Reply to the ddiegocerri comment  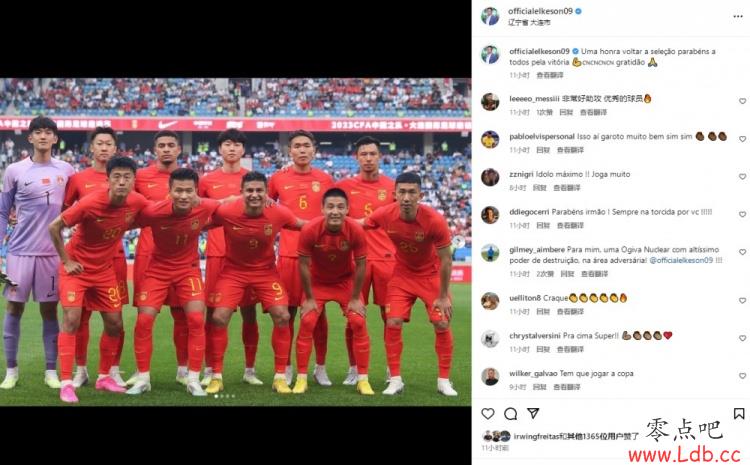[543, 225]
